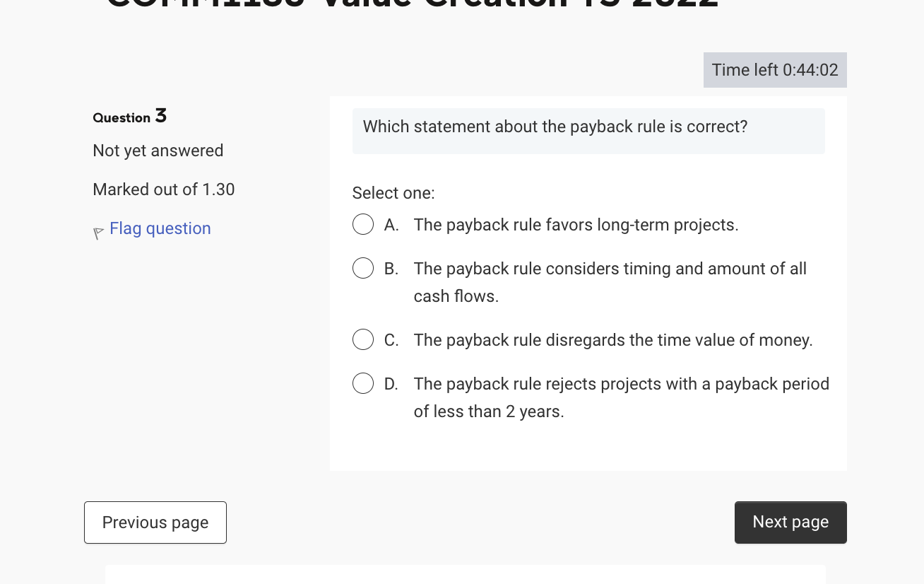Select radio button for option C
The width and height of the screenshot is (924, 584).
tap(363, 339)
